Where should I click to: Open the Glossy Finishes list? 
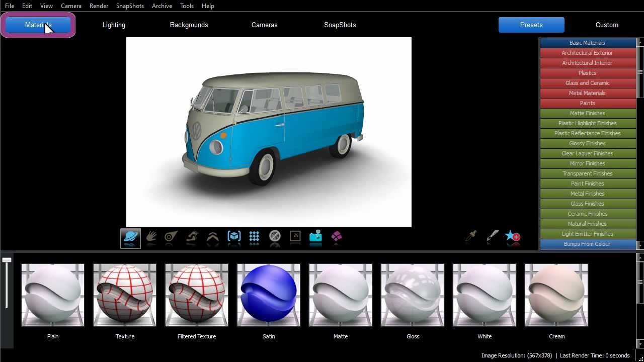[588, 143]
